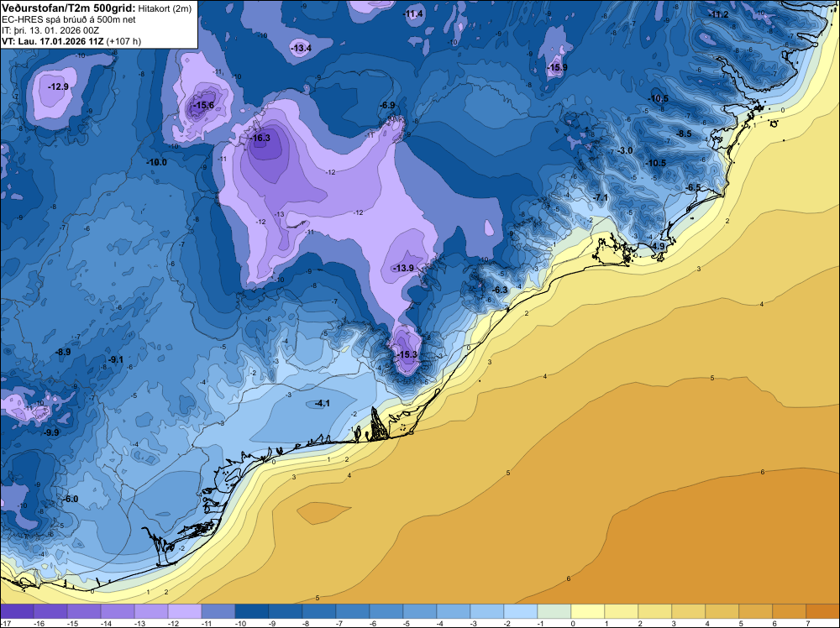Select the -6.5 temperature label

coord(693,187)
